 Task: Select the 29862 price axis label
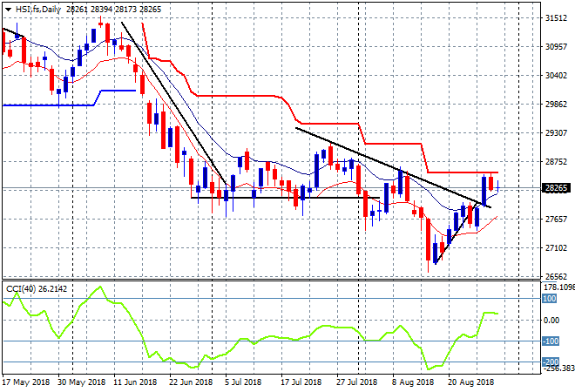pos(556,105)
